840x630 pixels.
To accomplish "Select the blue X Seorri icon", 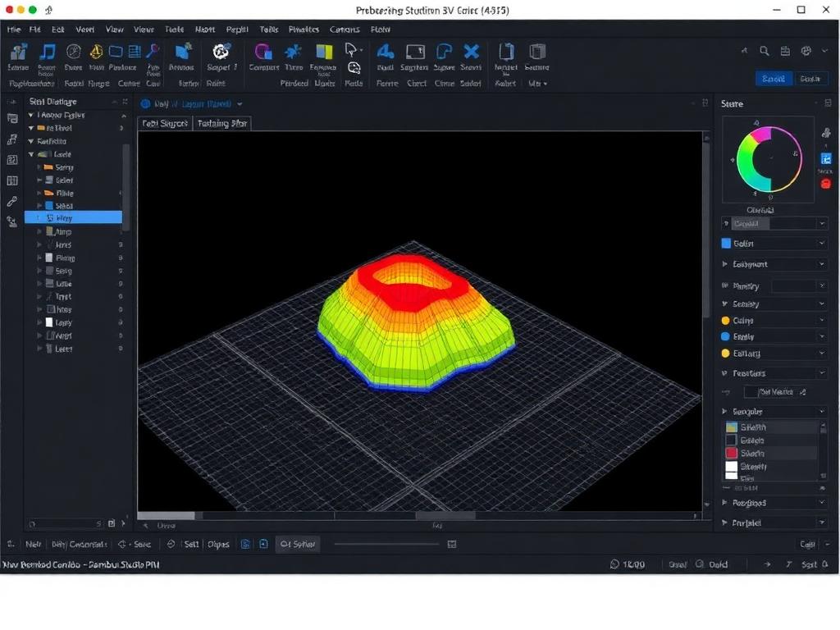I will click(472, 52).
